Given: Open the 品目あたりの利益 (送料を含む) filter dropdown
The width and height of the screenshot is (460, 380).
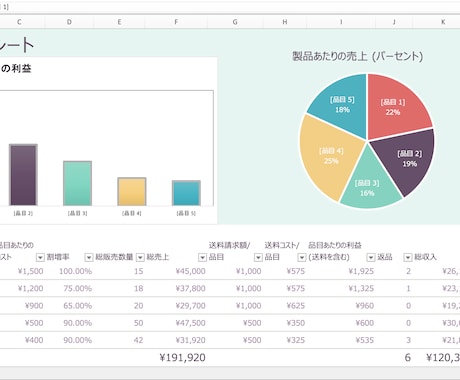Looking at the screenshot, I should tap(371, 257).
